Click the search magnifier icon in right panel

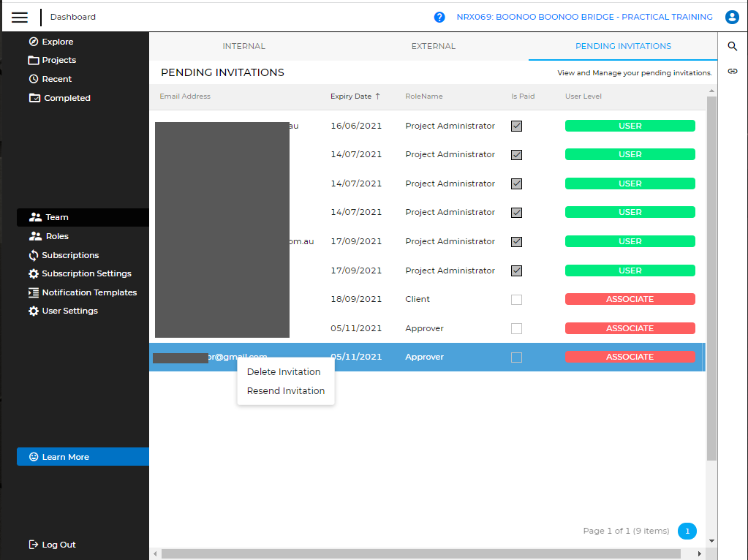(733, 47)
